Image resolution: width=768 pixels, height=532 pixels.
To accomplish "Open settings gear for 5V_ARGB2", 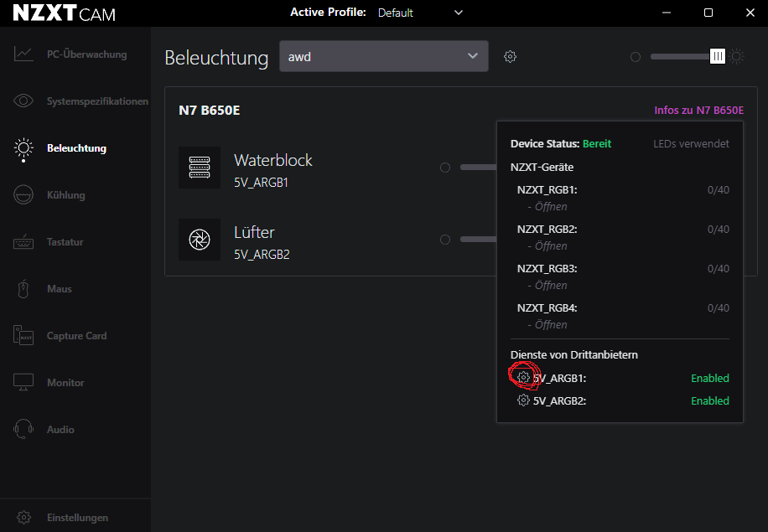I will (523, 400).
